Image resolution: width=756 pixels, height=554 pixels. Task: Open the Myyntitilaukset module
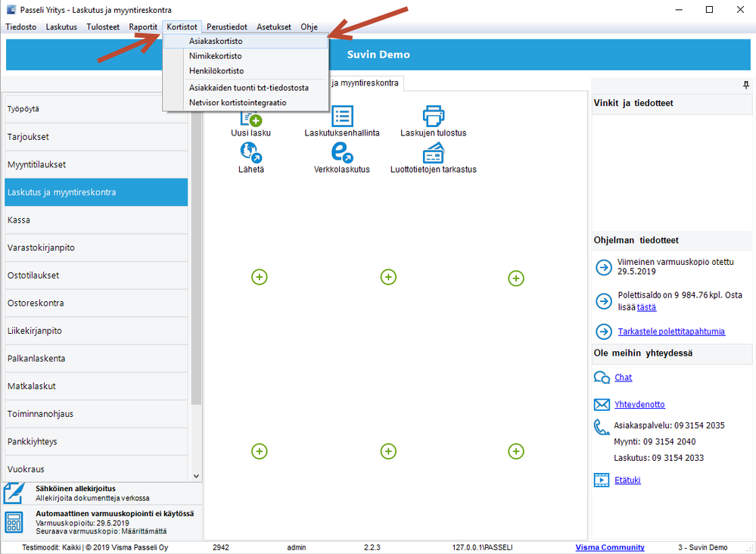pyautogui.click(x=96, y=164)
